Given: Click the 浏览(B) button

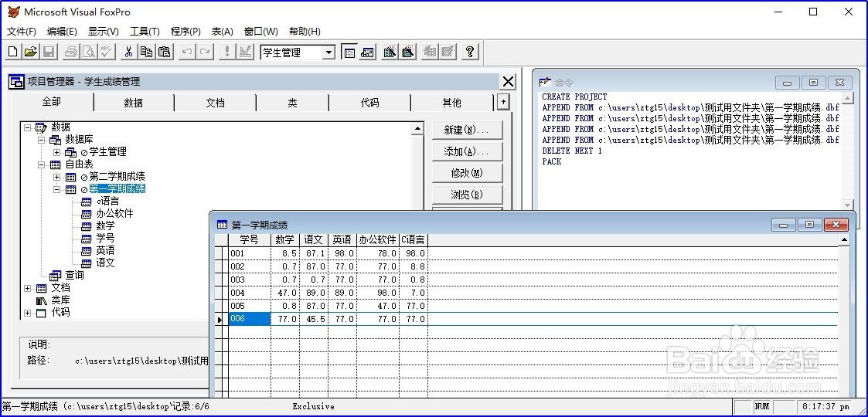Looking at the screenshot, I should 467,195.
